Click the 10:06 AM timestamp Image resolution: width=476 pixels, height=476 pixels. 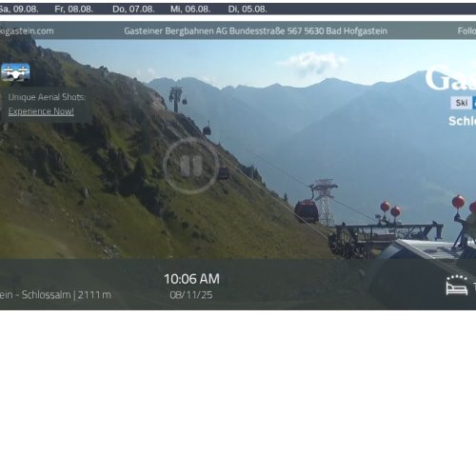(191, 279)
